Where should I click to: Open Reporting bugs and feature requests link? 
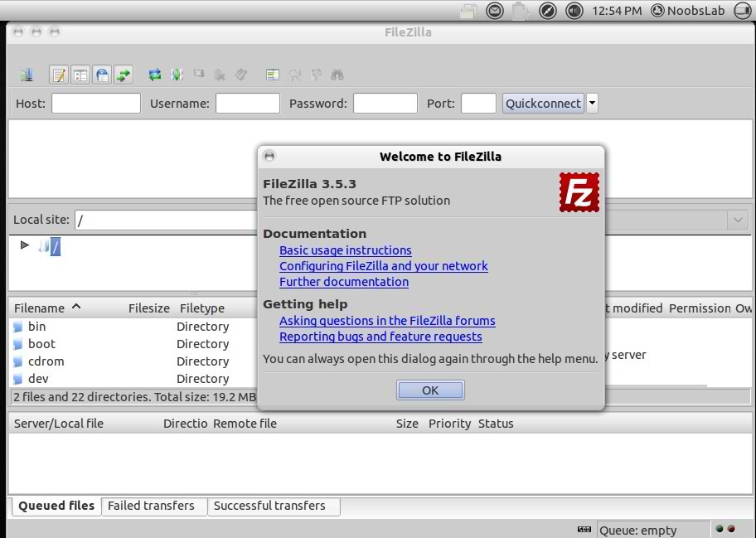380,337
